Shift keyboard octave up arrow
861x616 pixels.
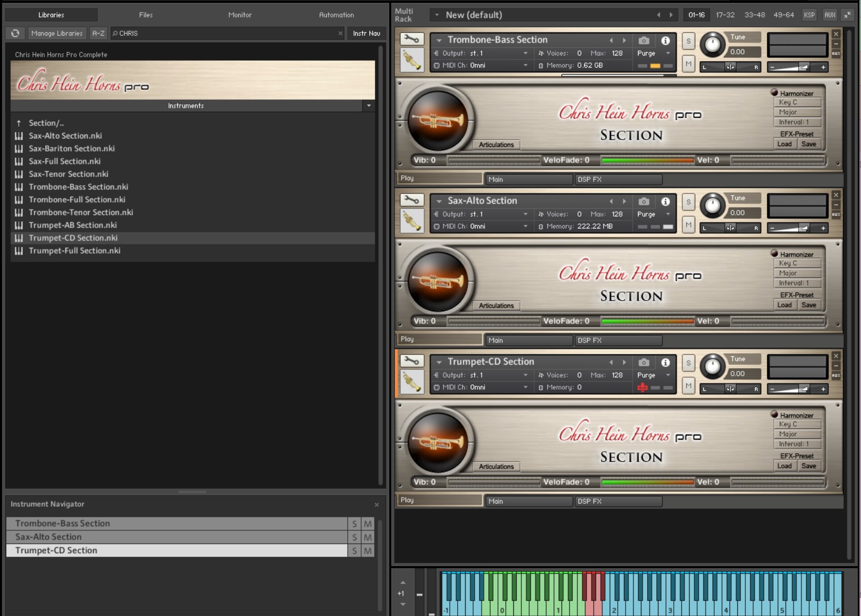click(403, 583)
